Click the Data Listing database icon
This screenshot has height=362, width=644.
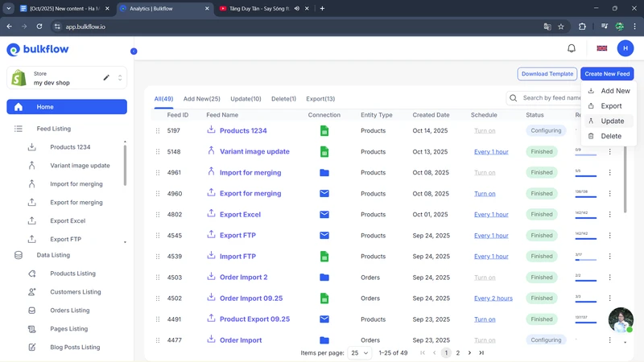(x=19, y=255)
